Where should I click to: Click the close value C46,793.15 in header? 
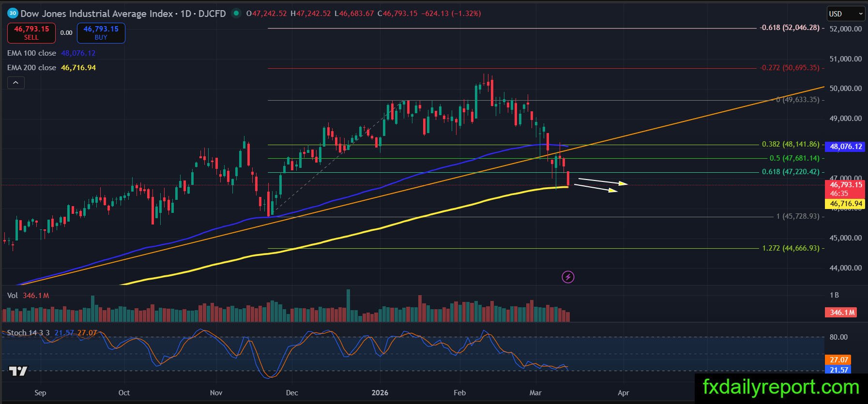(397, 14)
